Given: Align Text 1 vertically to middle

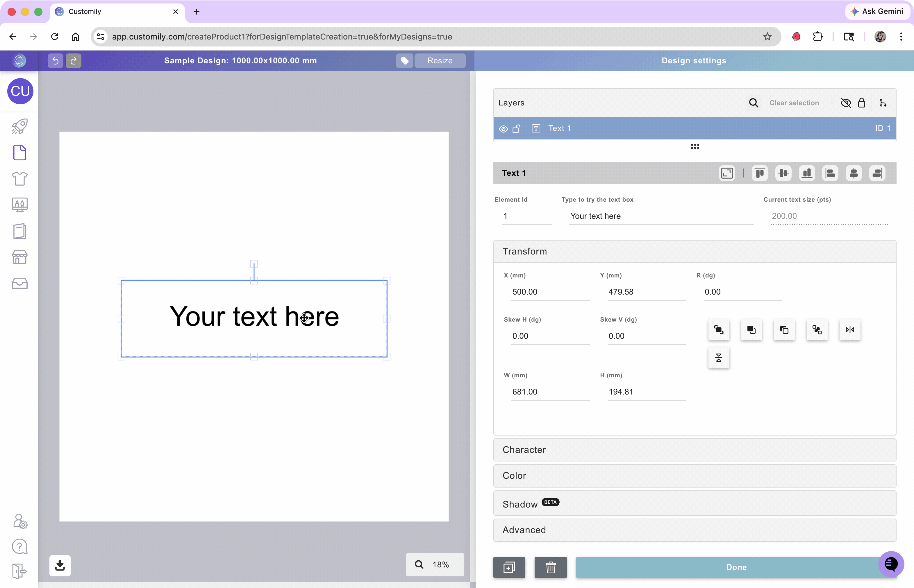Looking at the screenshot, I should [x=783, y=173].
